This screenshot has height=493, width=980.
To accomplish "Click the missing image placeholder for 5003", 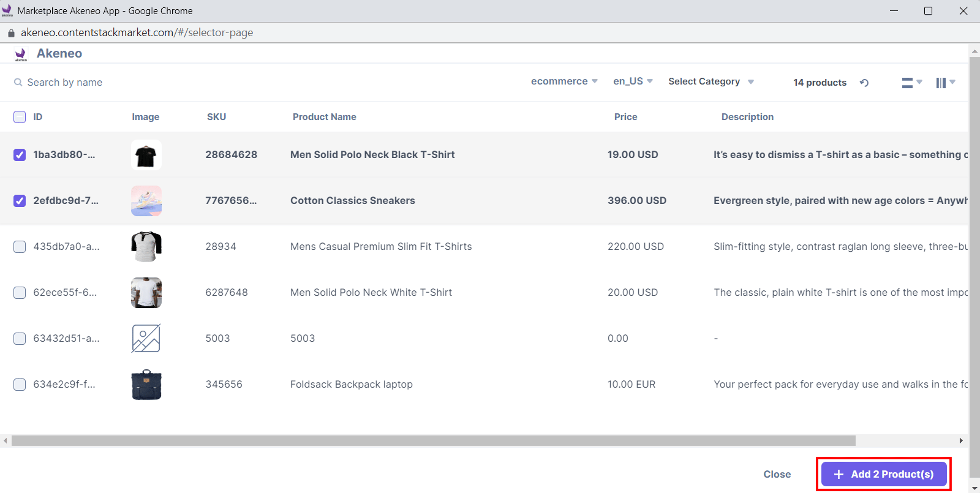I will [x=146, y=338].
